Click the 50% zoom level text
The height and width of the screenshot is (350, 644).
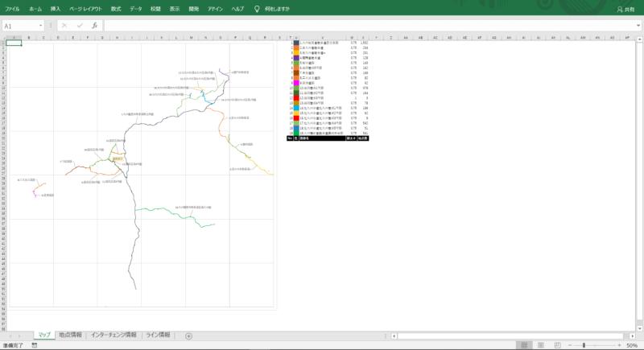(x=632, y=345)
